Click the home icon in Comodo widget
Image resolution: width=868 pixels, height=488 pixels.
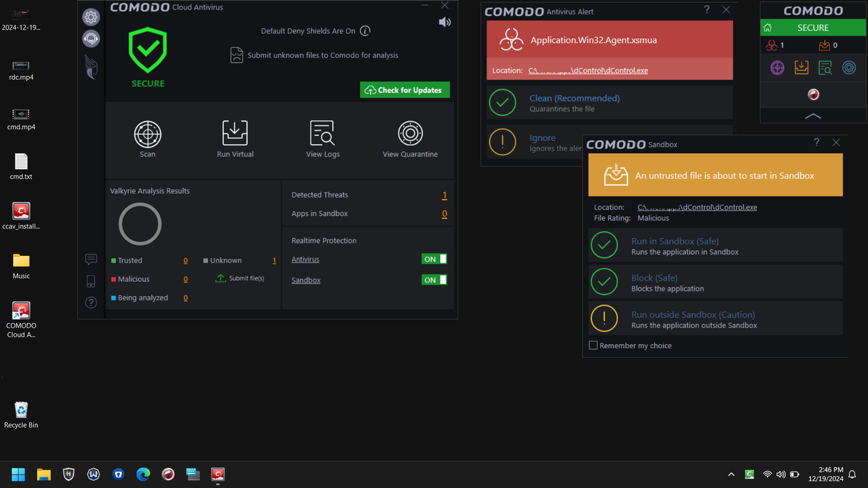point(767,28)
